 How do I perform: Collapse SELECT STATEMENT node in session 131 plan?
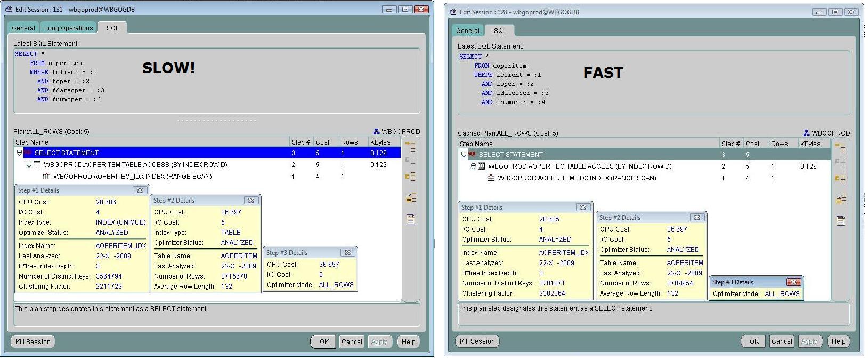point(20,153)
